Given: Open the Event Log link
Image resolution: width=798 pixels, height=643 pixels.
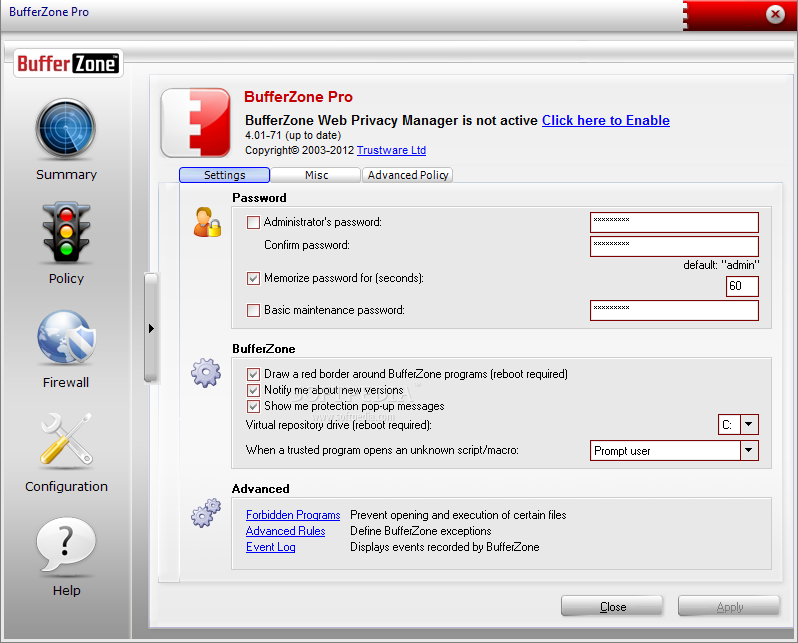Looking at the screenshot, I should tap(271, 547).
